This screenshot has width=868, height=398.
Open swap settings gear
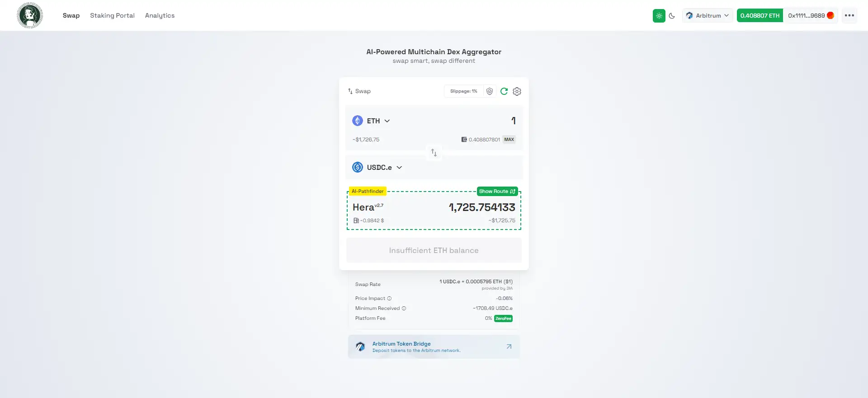point(517,91)
